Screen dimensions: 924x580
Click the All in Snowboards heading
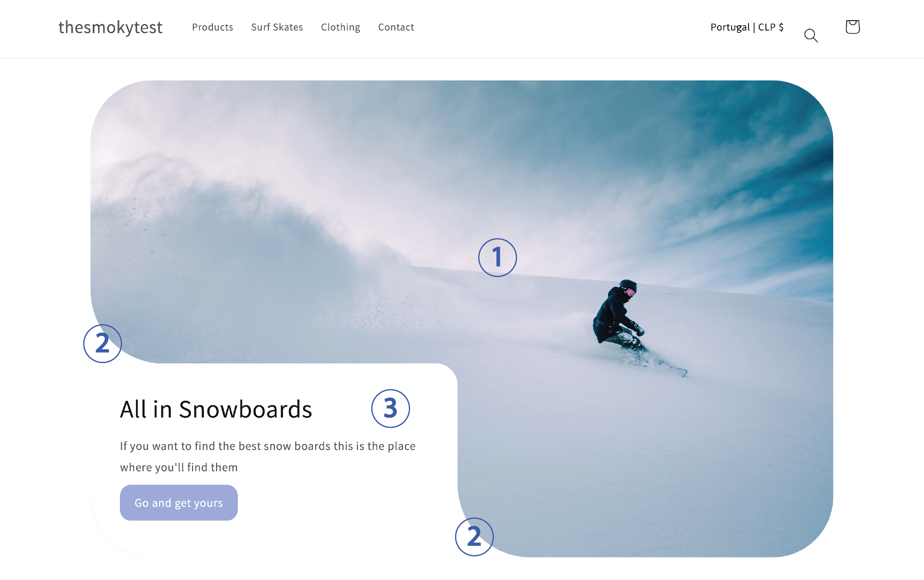pos(216,409)
